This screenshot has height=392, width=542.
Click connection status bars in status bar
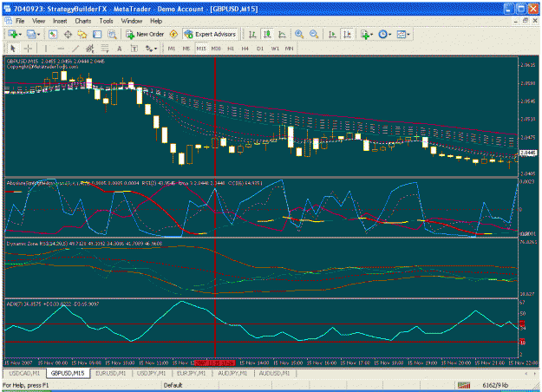pos(464,385)
